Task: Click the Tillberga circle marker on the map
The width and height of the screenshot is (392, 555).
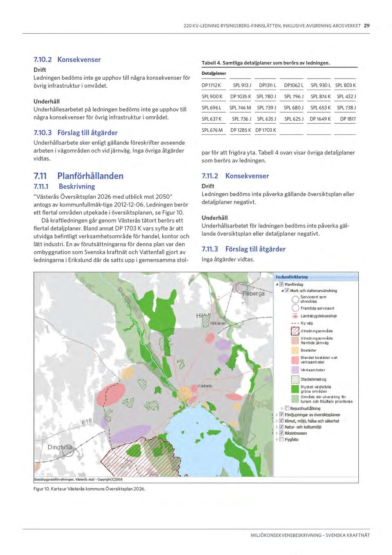Action: point(242,288)
